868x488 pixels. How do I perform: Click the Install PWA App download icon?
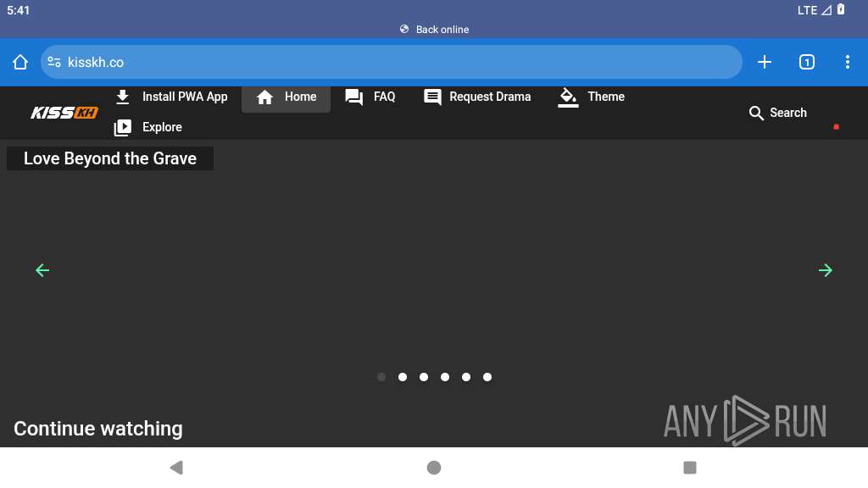click(x=122, y=97)
